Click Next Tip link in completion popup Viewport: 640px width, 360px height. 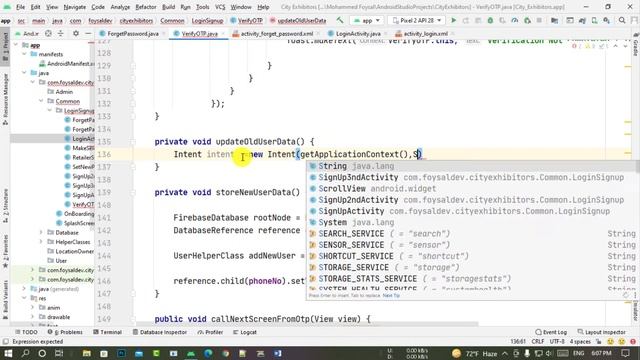click(391, 296)
